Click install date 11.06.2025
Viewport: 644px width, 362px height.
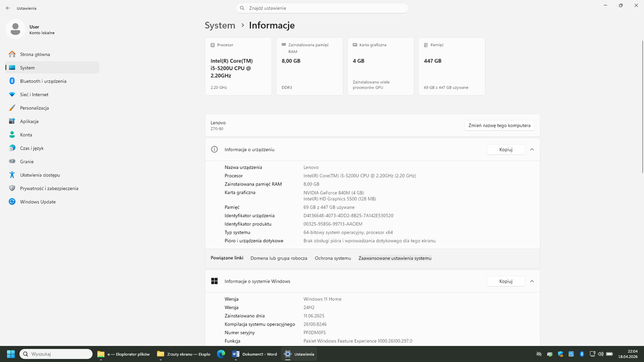[x=314, y=316]
